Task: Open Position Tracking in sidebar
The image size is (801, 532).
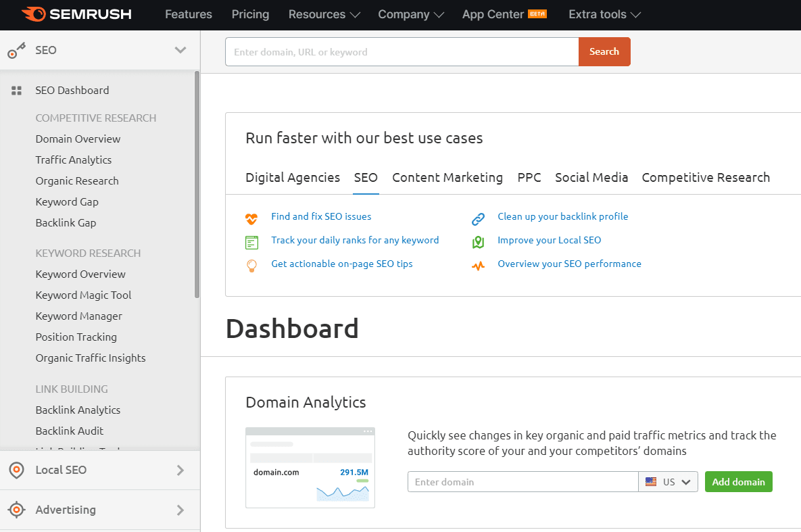Action: 76,337
